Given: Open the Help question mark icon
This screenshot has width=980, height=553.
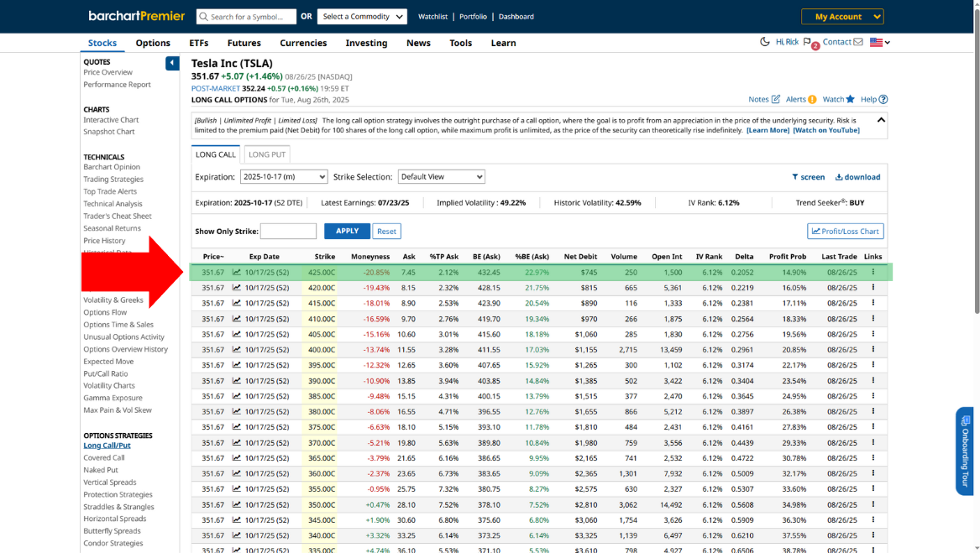Looking at the screenshot, I should pos(883,99).
